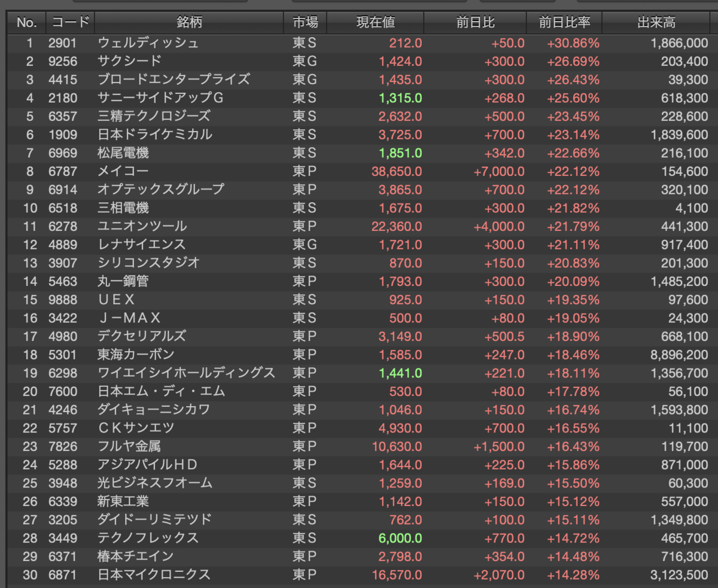Select the 丸一鋼管 stock name

coord(123,281)
